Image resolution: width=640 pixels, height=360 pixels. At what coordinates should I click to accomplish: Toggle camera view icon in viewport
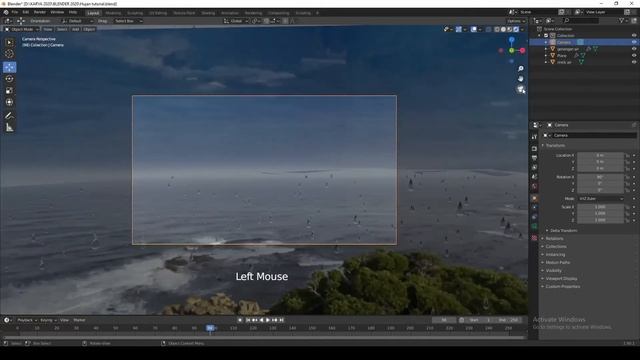520,89
